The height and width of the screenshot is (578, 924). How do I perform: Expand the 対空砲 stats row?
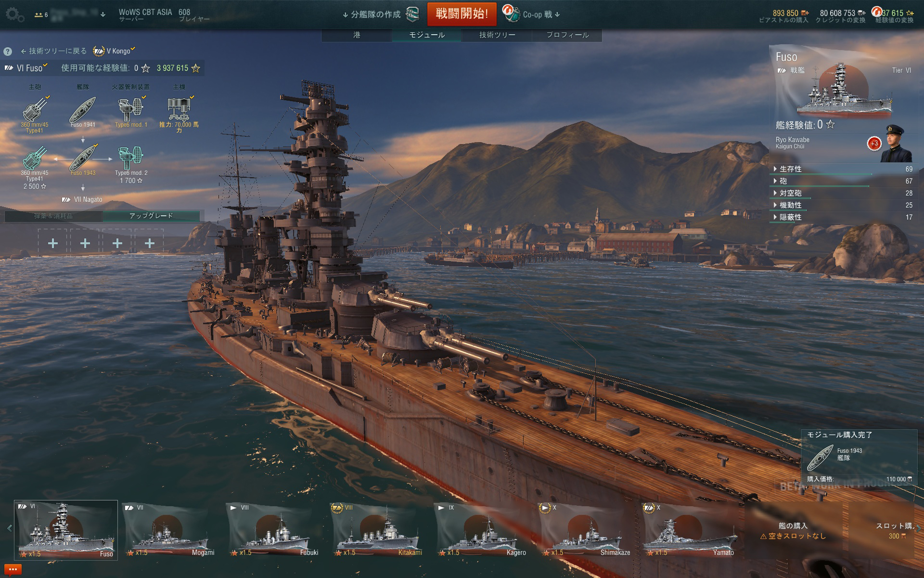pyautogui.click(x=843, y=193)
